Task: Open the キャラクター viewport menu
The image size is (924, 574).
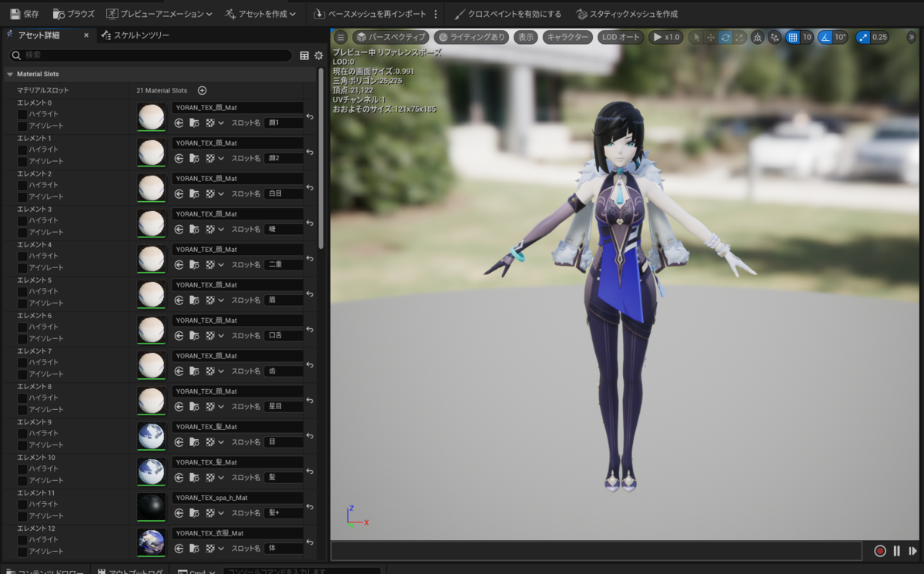Action: tap(567, 37)
